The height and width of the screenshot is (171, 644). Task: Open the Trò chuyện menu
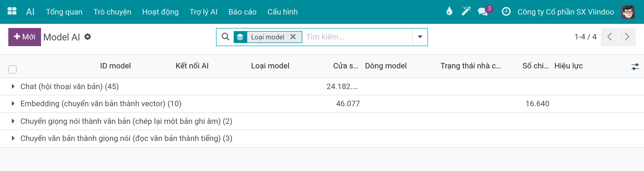click(x=112, y=12)
